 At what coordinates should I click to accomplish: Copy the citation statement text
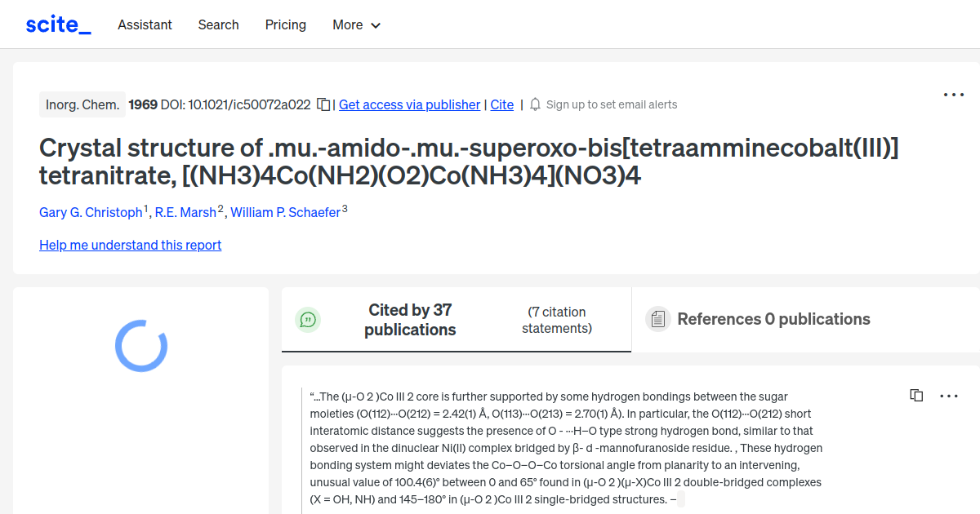916,396
